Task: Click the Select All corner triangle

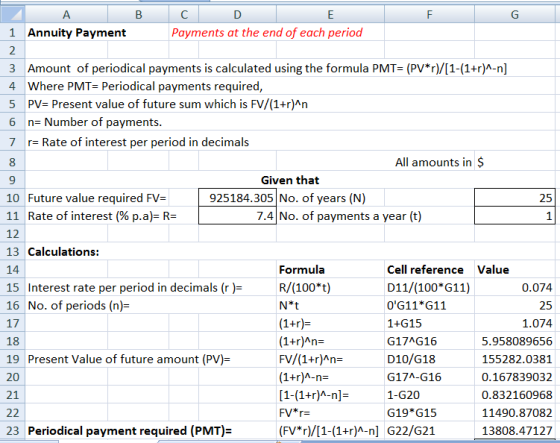Action: click(x=12, y=14)
